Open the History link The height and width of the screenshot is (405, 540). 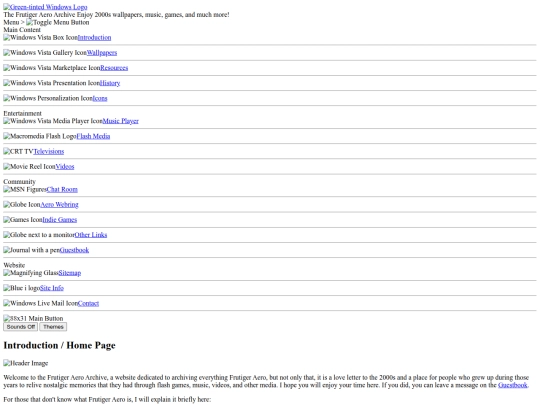110,83
